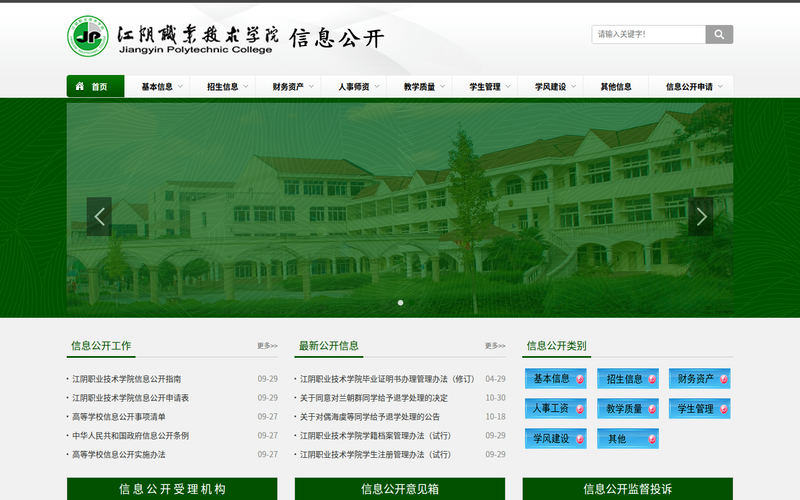This screenshot has height=500, width=800.
Task: Expand dropdown arrow beside 基本信息
Action: (180, 87)
